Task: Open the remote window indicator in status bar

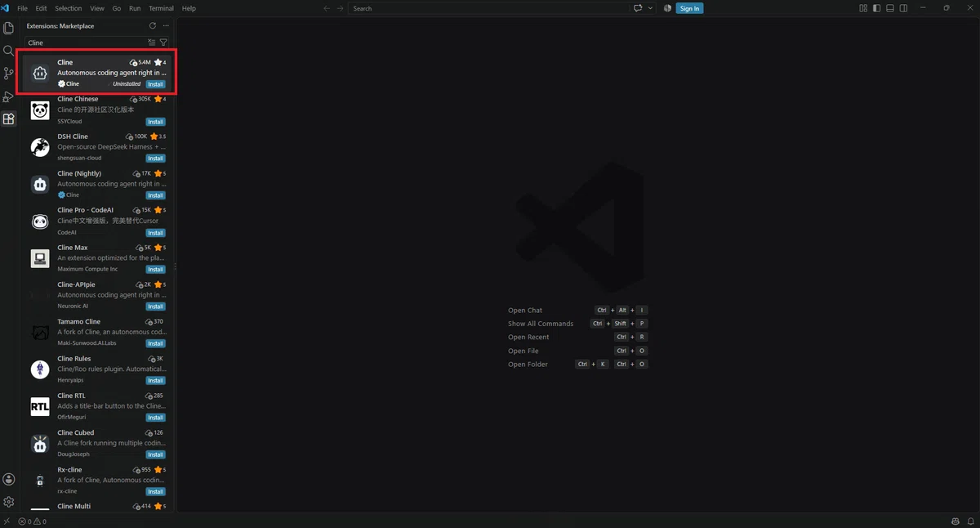Action: (x=7, y=521)
